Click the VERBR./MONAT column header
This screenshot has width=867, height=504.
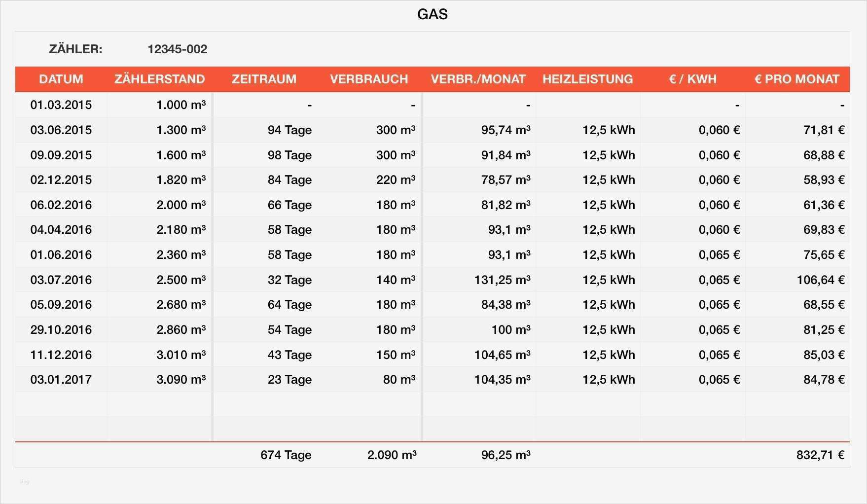[x=478, y=79]
